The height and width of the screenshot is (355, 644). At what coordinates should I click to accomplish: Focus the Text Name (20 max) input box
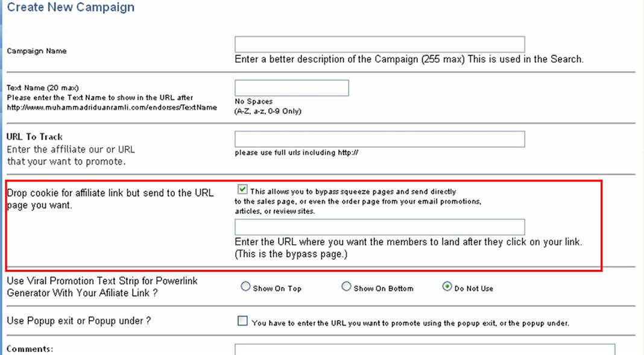coord(292,88)
